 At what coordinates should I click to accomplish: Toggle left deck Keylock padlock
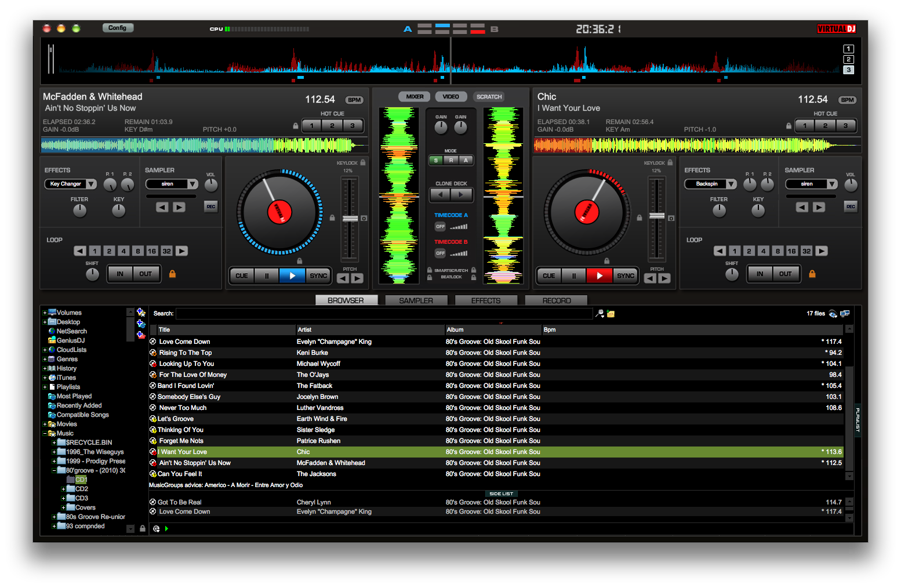click(x=363, y=163)
